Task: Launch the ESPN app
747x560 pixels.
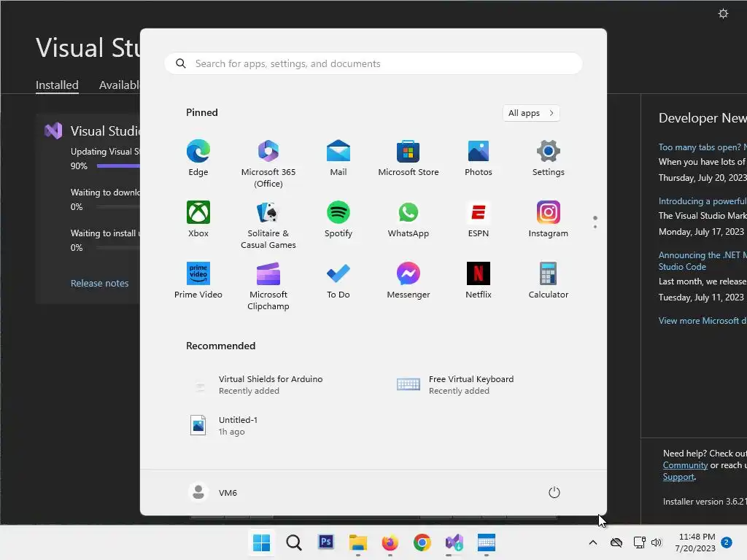Action: point(479,219)
